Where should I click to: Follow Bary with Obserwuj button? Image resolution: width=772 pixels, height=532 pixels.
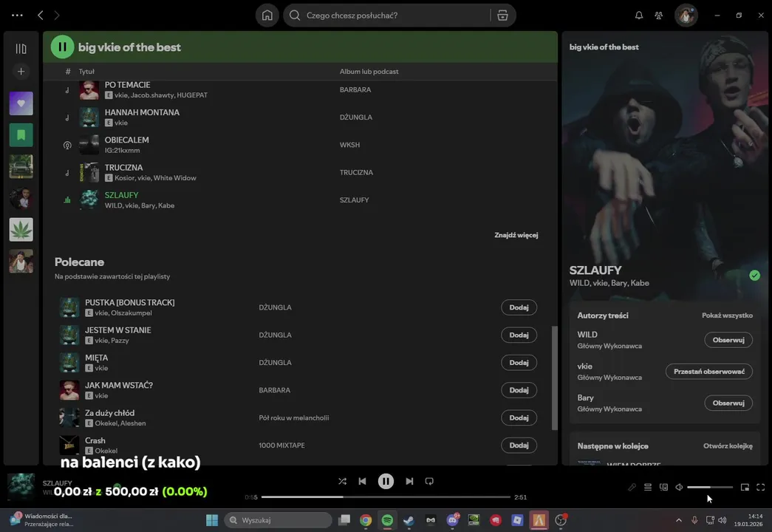pyautogui.click(x=728, y=403)
